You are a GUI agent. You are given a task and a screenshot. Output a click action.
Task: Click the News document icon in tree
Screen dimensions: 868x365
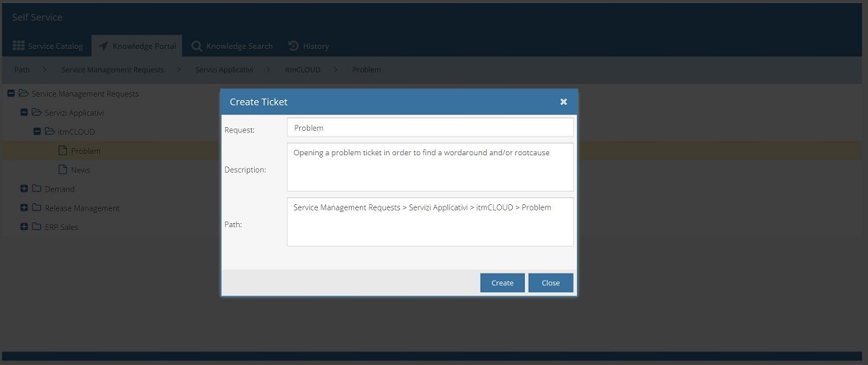63,169
